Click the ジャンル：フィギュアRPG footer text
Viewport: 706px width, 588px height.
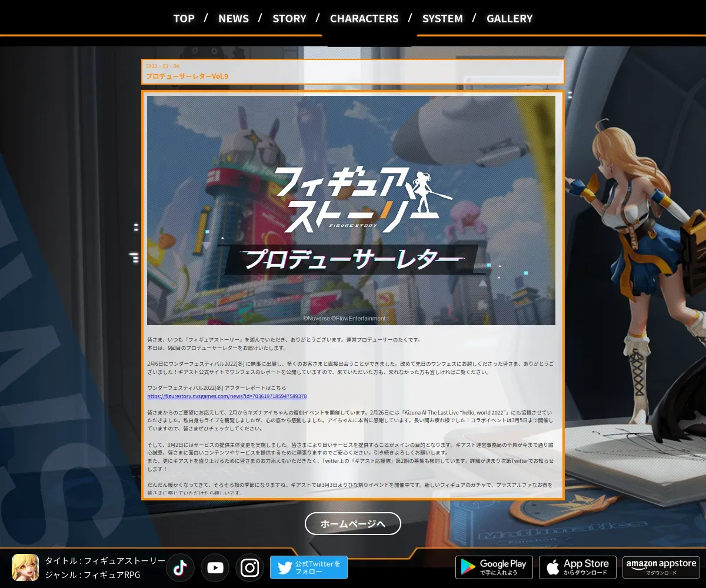[x=92, y=575]
